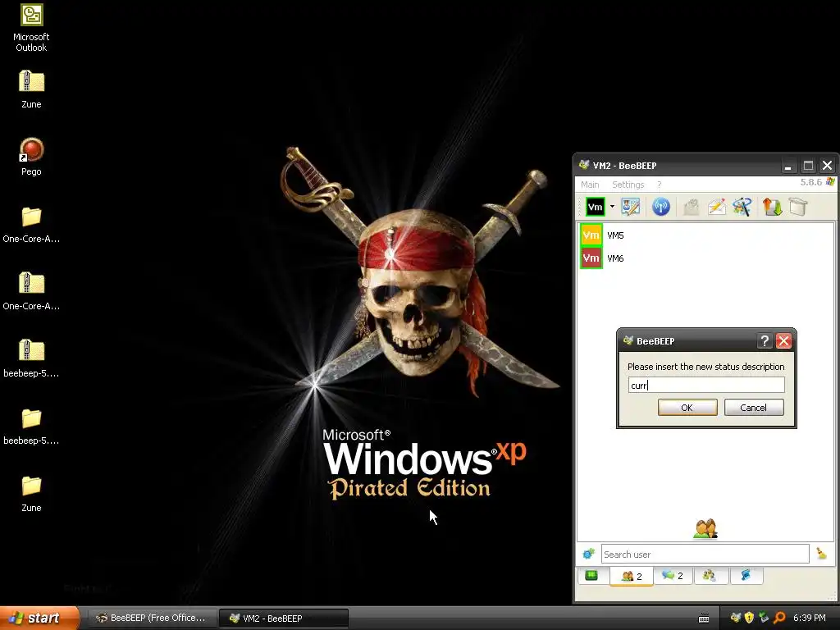Click the safely remove hardware tray icon
The width and height of the screenshot is (840, 630).
point(764,618)
